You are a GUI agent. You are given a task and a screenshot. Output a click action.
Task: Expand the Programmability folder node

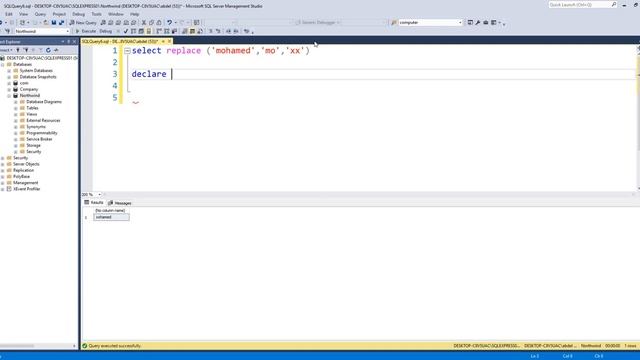click(16, 133)
